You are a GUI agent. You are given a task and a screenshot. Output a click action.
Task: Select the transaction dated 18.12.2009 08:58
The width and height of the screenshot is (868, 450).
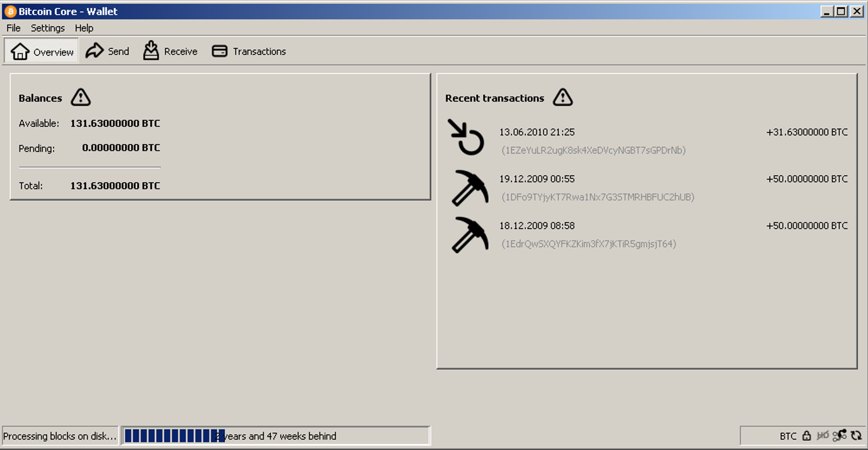click(647, 234)
